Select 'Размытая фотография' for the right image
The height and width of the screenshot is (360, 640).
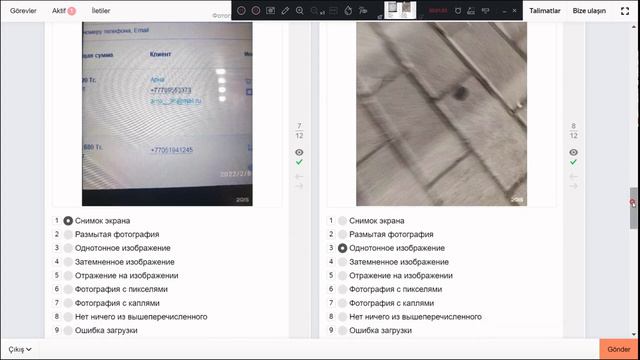[342, 234]
